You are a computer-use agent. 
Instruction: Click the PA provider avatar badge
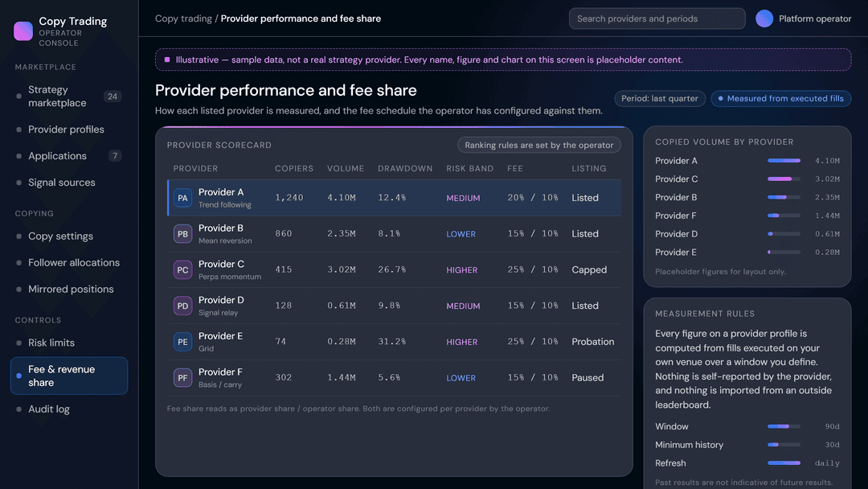coord(182,198)
